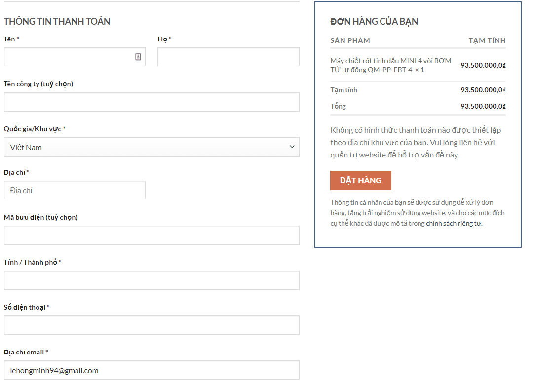Click the Quốc gia/Khu vực label
Viewport: 533px width, 392px height.
[x=33, y=129]
